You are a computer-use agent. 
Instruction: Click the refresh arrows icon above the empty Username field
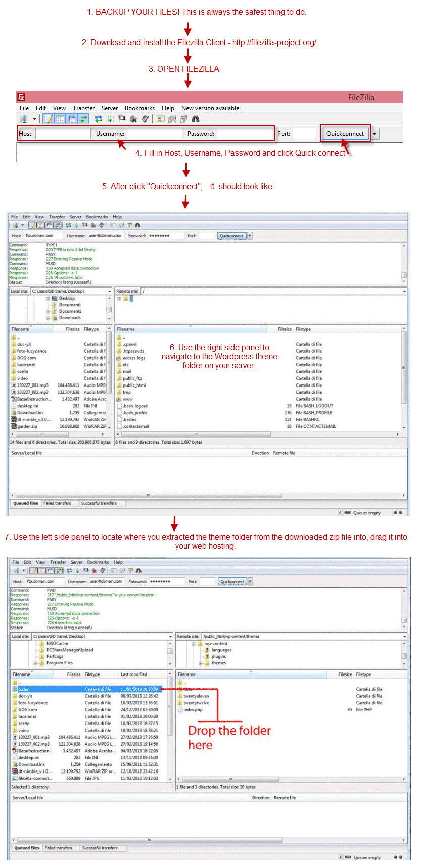99,119
